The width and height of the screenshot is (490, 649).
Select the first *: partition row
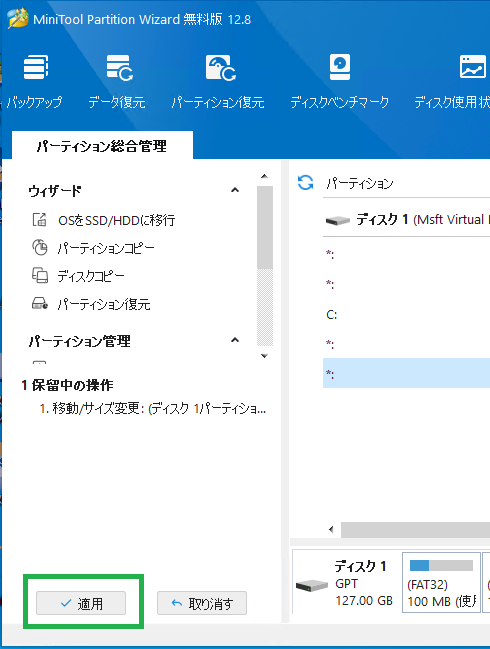pyautogui.click(x=406, y=254)
